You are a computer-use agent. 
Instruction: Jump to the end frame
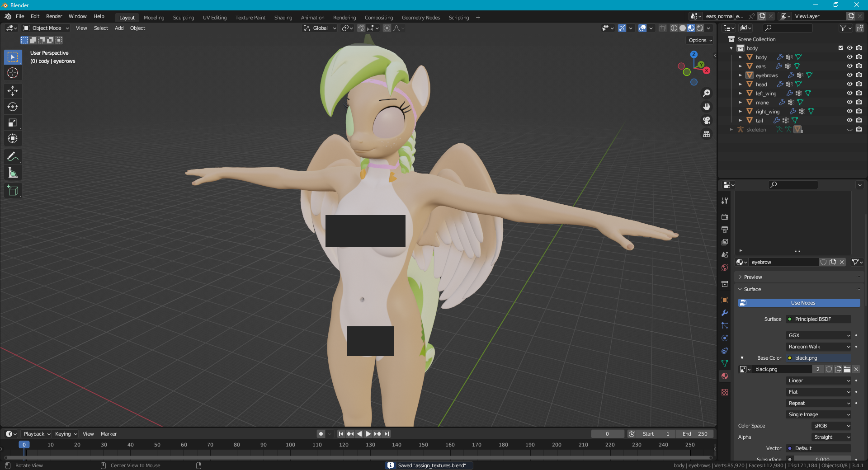pyautogui.click(x=387, y=434)
